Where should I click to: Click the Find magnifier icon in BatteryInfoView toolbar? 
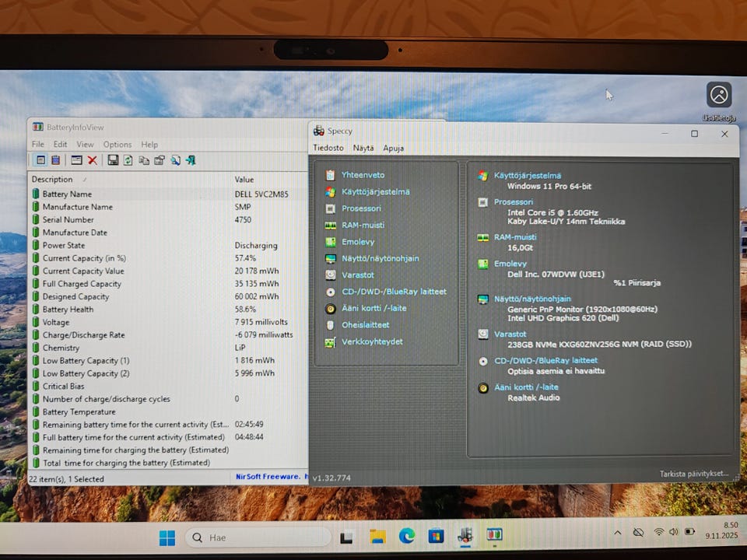(175, 160)
